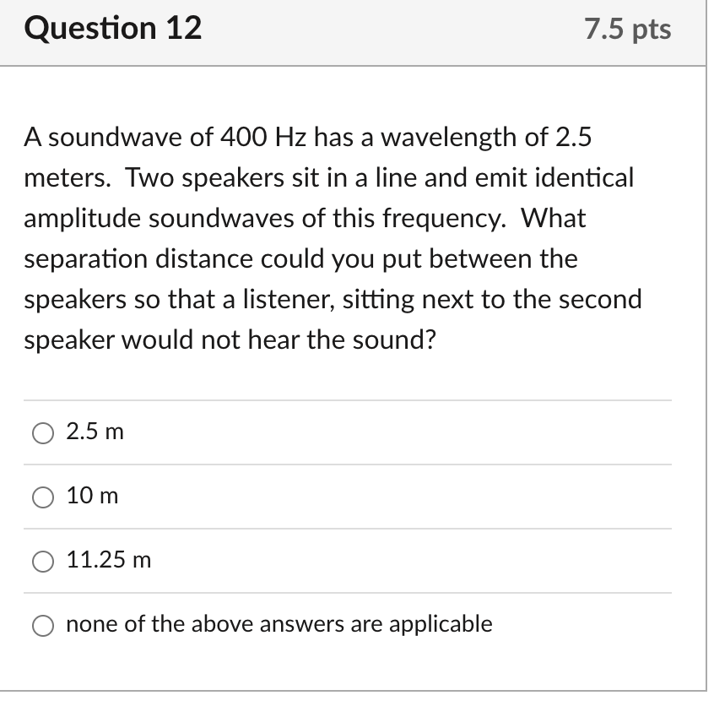This screenshot has height=728, width=714.
Task: Select the 11.25 m answer option
Action: (108, 560)
